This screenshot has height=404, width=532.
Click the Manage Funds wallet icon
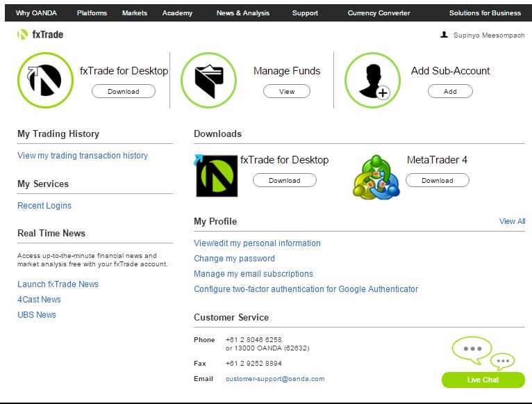[x=208, y=80]
